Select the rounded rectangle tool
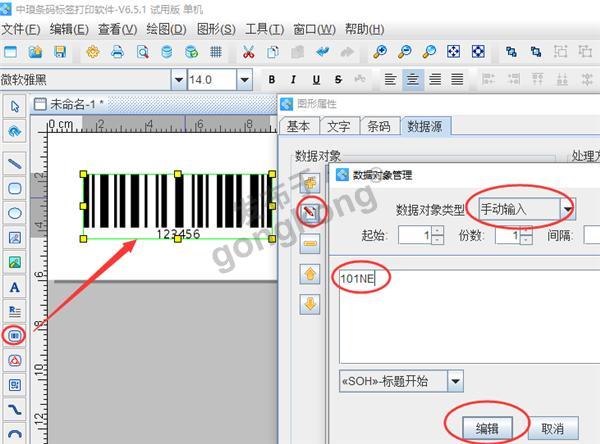Viewport: 600px width, 444px height. [x=15, y=188]
